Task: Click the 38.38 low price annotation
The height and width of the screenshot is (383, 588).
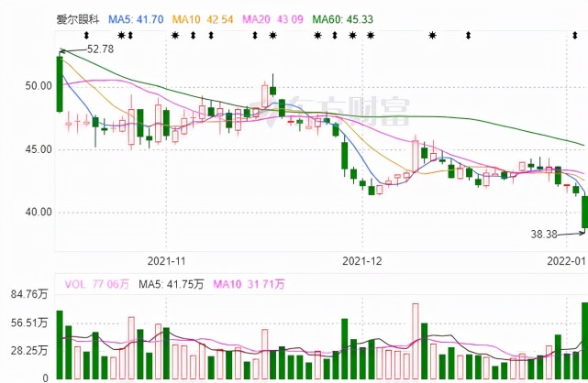Action: point(544,234)
